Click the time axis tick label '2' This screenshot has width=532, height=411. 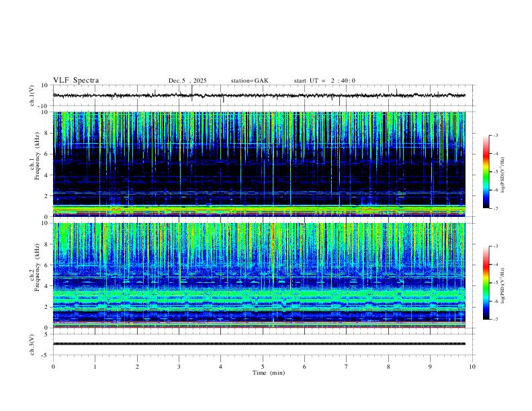click(137, 367)
